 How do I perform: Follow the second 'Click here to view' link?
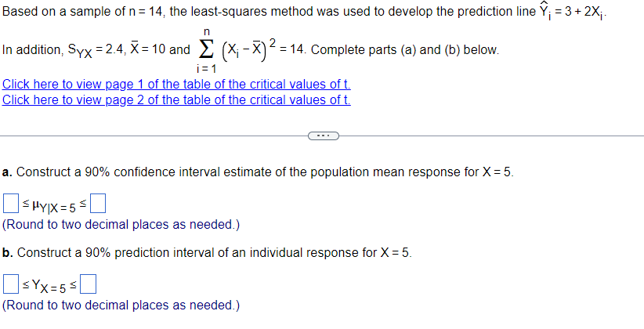tap(176, 99)
